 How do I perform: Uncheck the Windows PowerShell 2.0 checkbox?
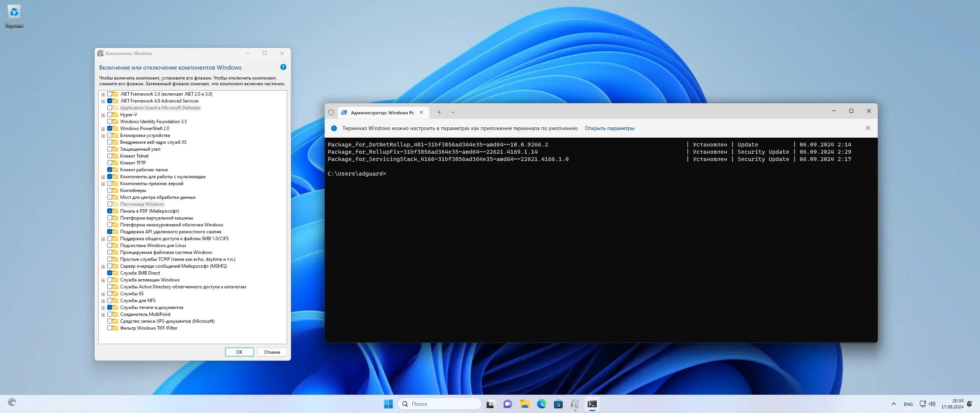110,128
